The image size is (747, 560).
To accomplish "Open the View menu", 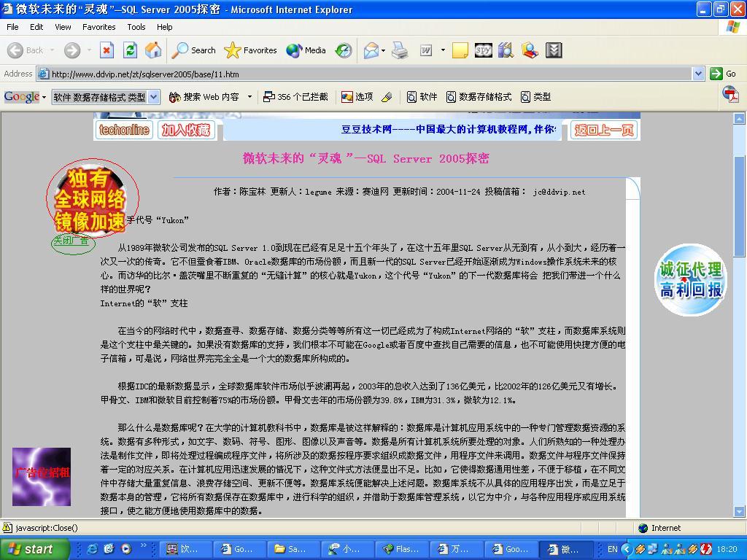I will (x=63, y=27).
